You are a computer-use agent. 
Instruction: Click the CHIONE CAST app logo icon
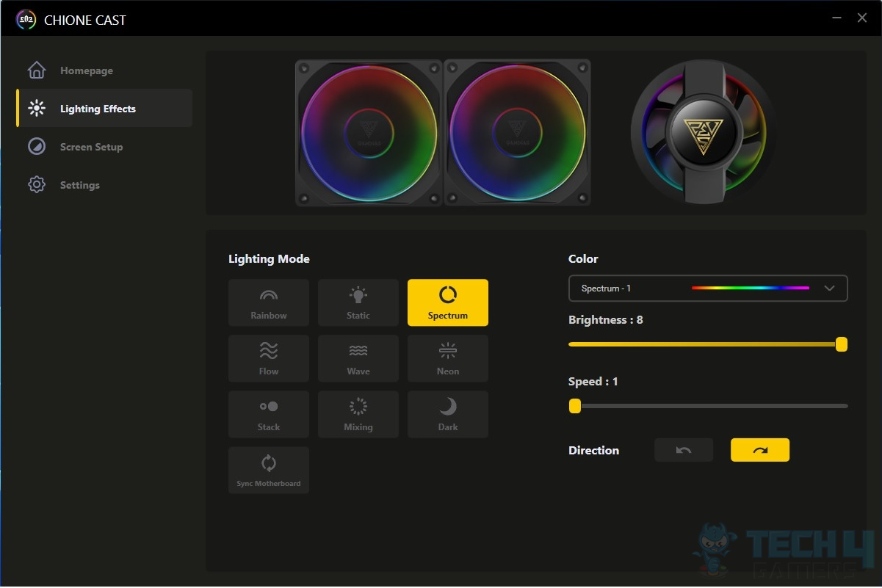coord(26,20)
